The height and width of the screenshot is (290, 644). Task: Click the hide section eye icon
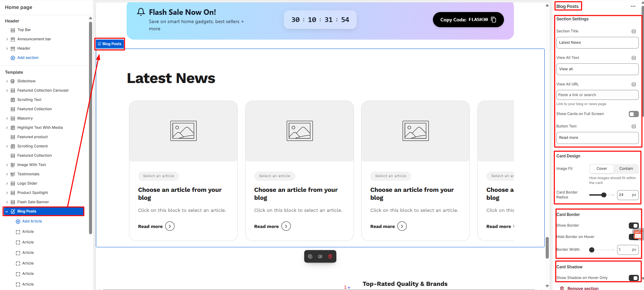[320, 256]
